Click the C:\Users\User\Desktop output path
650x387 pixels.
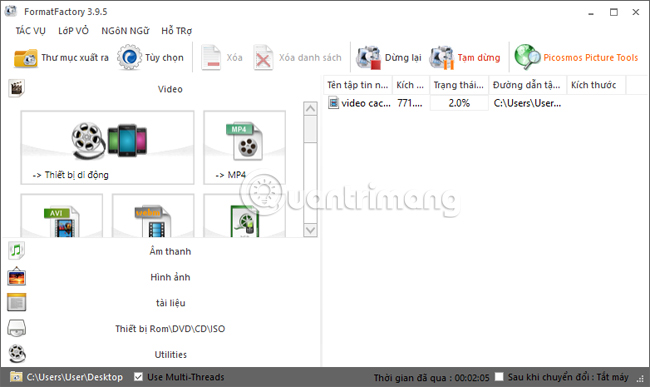(x=75, y=377)
